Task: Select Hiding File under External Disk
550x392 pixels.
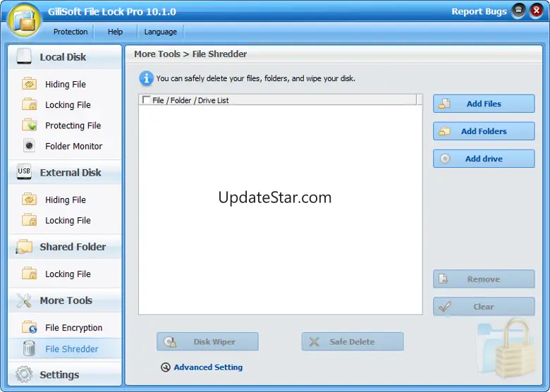Action: click(x=66, y=200)
